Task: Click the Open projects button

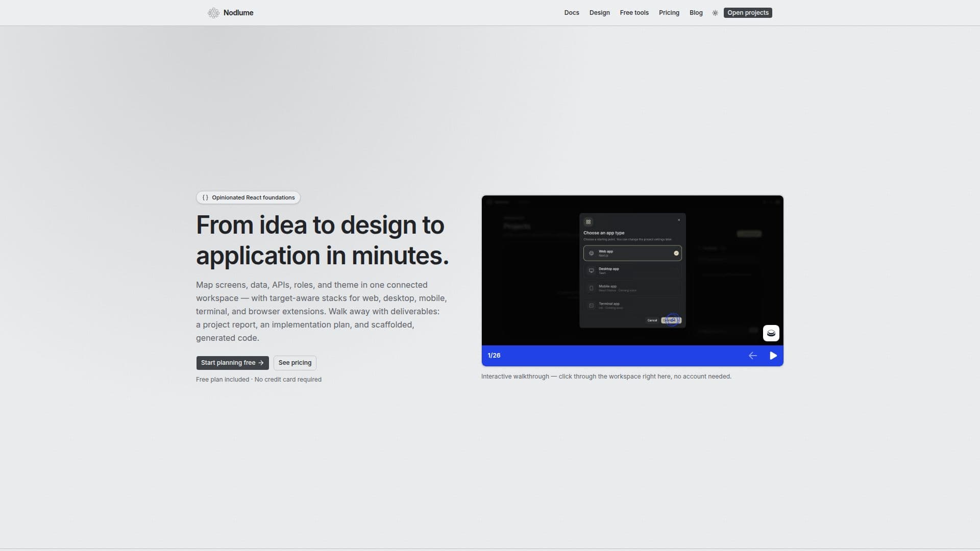Action: click(x=748, y=13)
